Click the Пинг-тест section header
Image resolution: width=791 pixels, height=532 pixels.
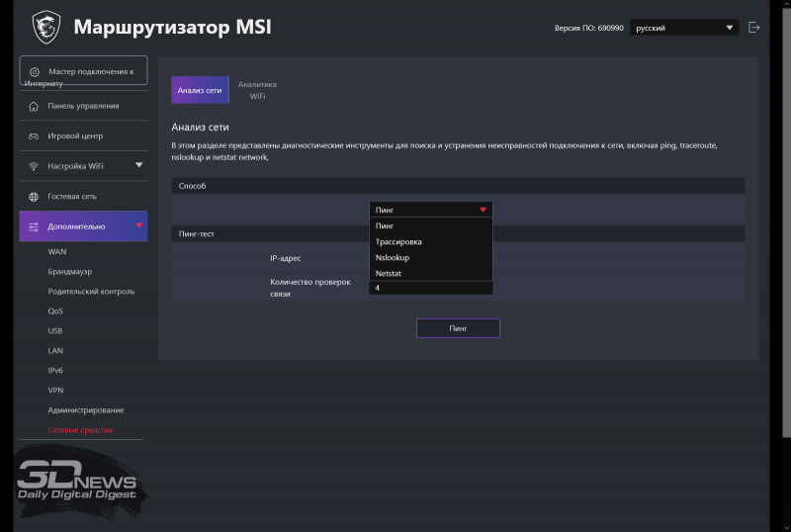[458, 233]
